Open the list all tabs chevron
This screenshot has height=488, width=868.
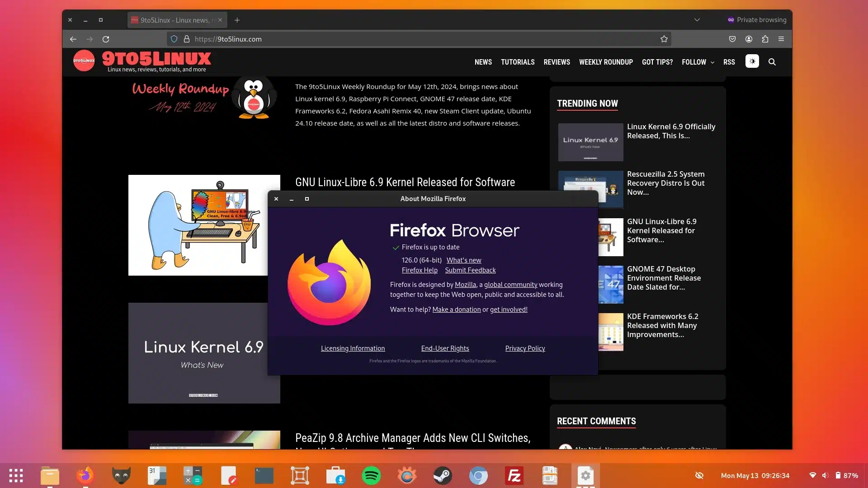(697, 20)
